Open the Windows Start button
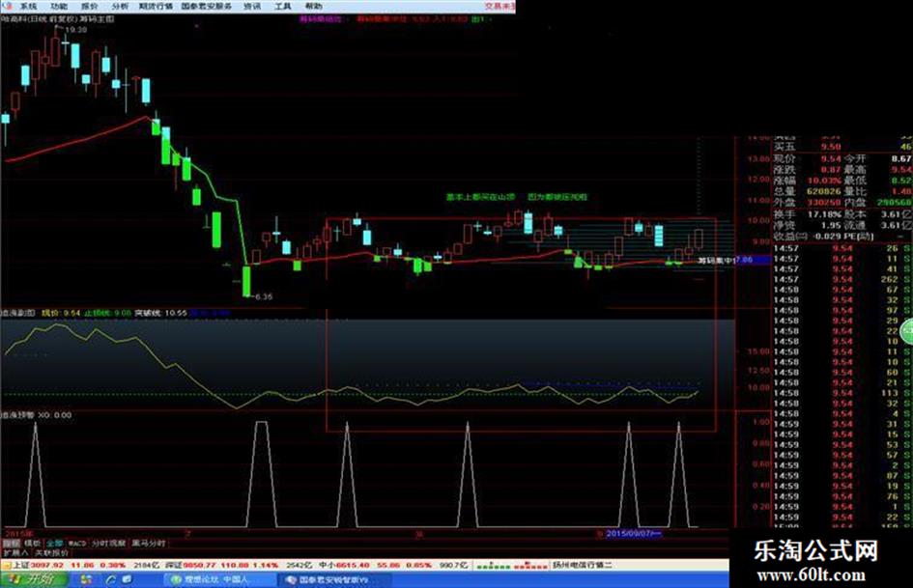Viewport: 913px width, 588px height. 33,580
